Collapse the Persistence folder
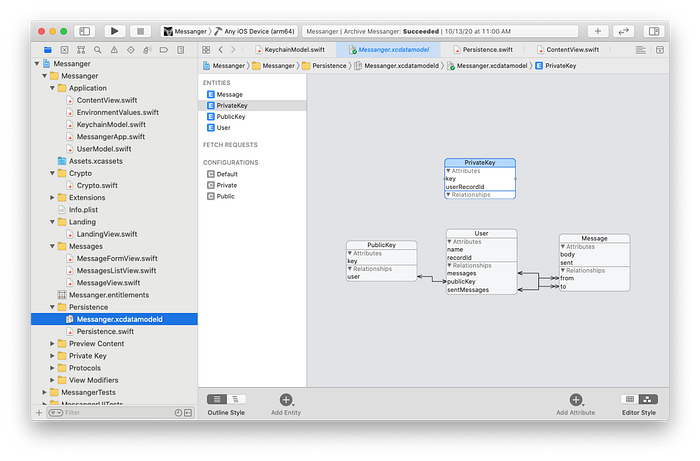The image size is (700, 461). pos(52,307)
